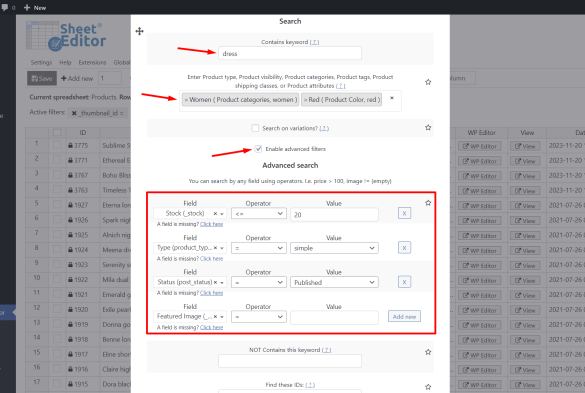Check row 5 checkbox for ID 1927

(57, 205)
